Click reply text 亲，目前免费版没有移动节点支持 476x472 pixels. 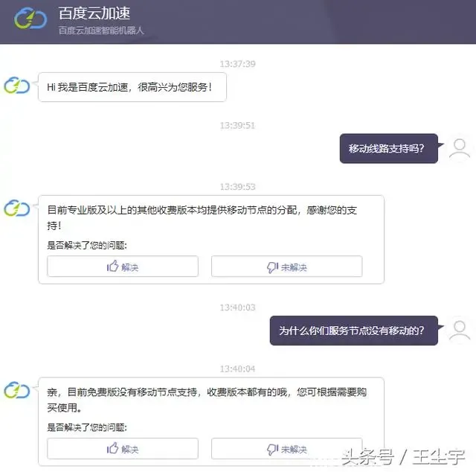click(x=207, y=400)
